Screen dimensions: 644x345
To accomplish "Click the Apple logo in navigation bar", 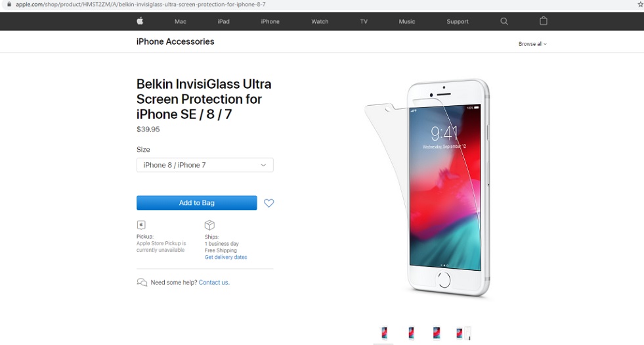I will point(140,21).
